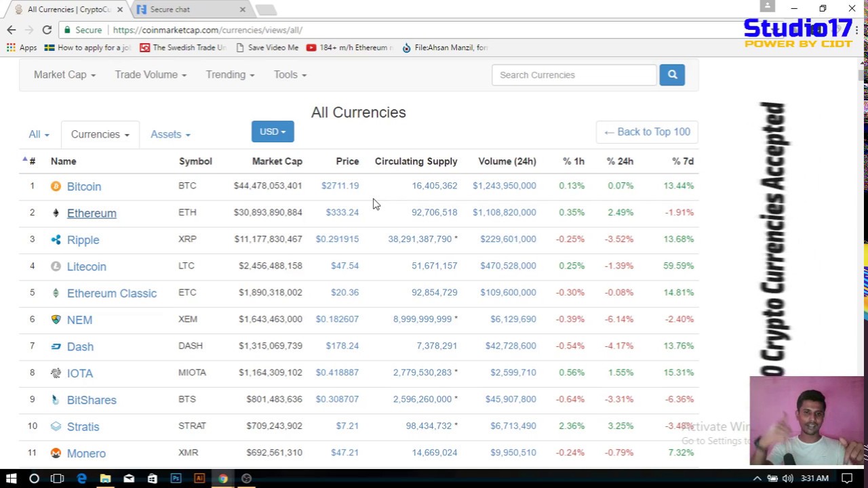
Task: Open the Apps bookmarks shortcut
Action: (22, 47)
